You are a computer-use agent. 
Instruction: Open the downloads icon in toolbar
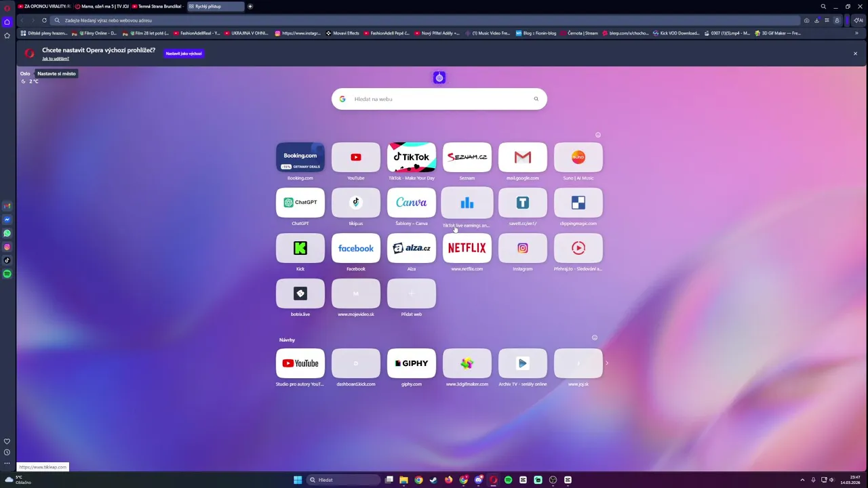click(x=816, y=20)
